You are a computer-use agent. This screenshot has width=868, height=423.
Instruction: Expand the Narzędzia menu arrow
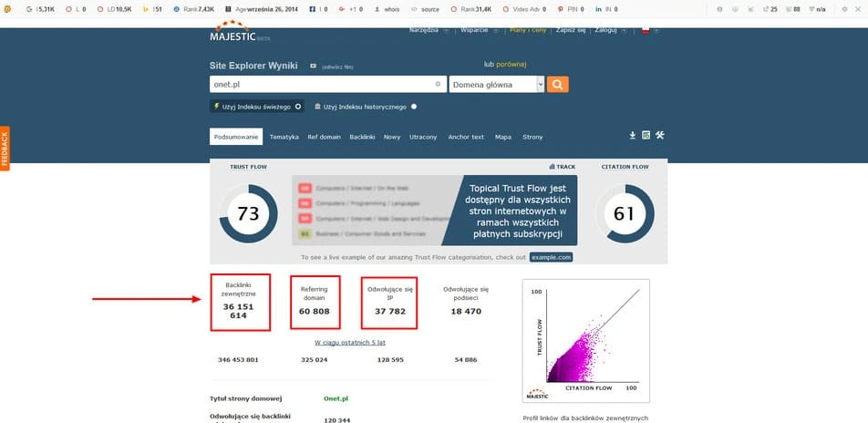coord(446,30)
